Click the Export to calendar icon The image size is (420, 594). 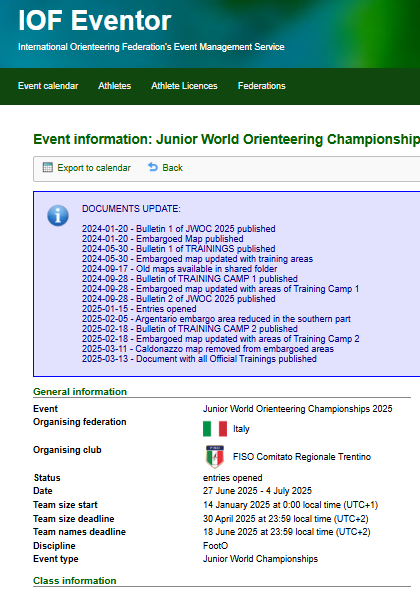tap(48, 167)
